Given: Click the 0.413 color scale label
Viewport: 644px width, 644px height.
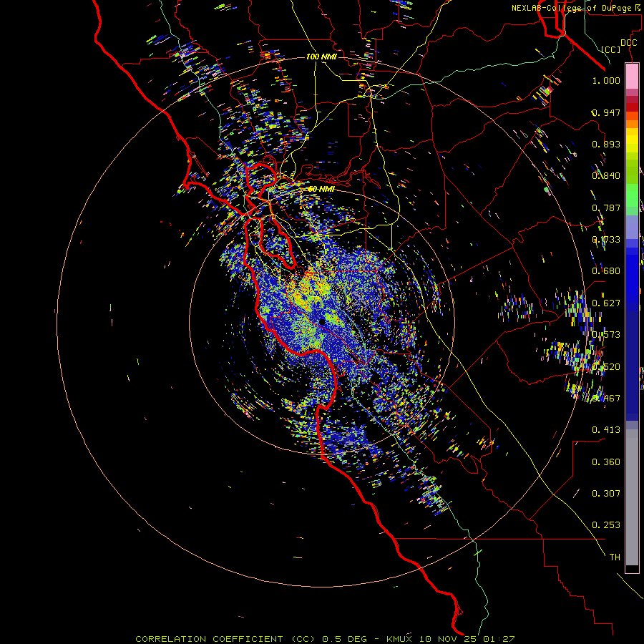Looking at the screenshot, I should (606, 430).
